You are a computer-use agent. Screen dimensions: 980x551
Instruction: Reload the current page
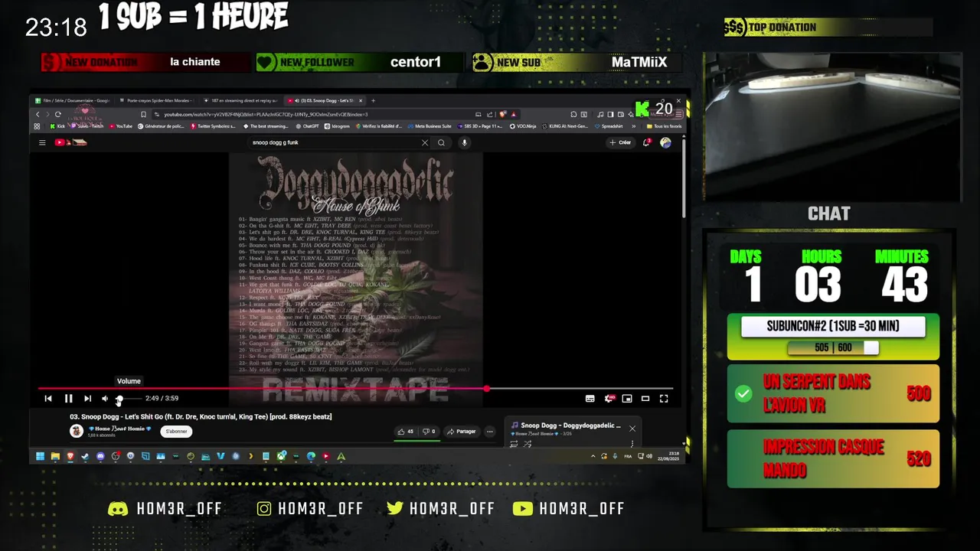pyautogui.click(x=57, y=114)
